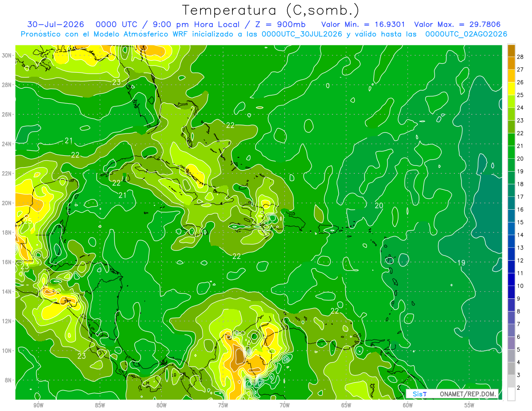The image size is (532, 411).
Task: Click the "18N" latitude axis label
Action: (8, 233)
